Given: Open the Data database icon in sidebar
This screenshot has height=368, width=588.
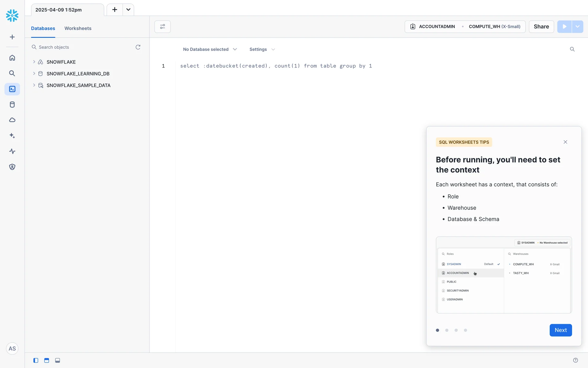Looking at the screenshot, I should 12,105.
